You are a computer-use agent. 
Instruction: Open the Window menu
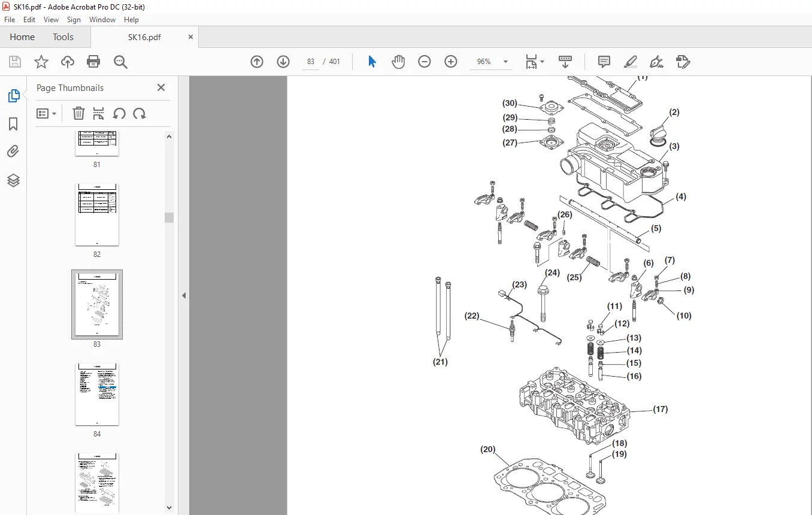pyautogui.click(x=102, y=20)
